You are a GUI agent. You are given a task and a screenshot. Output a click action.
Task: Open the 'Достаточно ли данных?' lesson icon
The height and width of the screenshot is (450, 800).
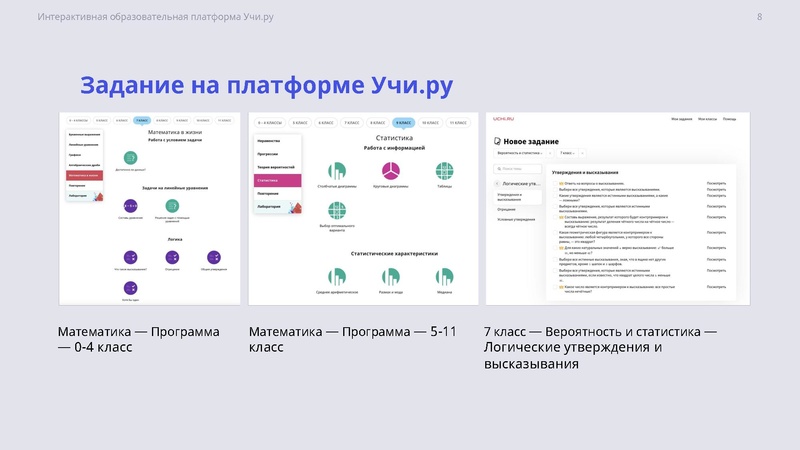click(x=131, y=158)
